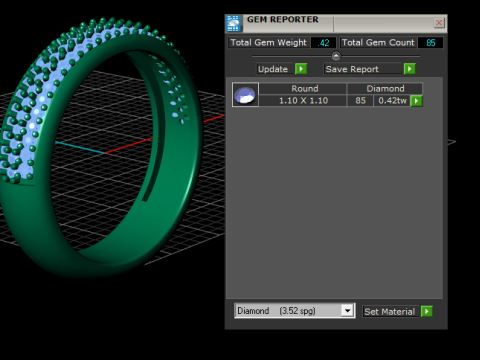The width and height of the screenshot is (480, 360).
Task: Click the green arrow next to Update
Action: (x=301, y=69)
